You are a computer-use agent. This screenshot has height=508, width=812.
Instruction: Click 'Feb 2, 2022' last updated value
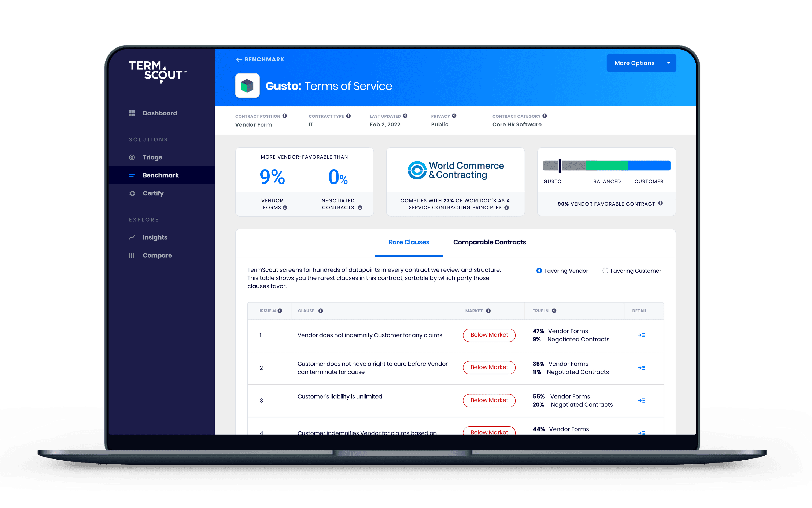(385, 125)
